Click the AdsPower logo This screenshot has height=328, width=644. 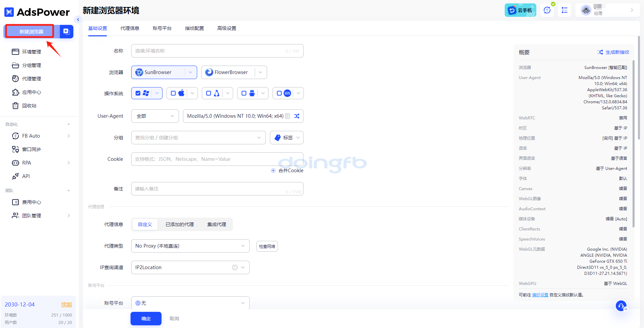37,12
